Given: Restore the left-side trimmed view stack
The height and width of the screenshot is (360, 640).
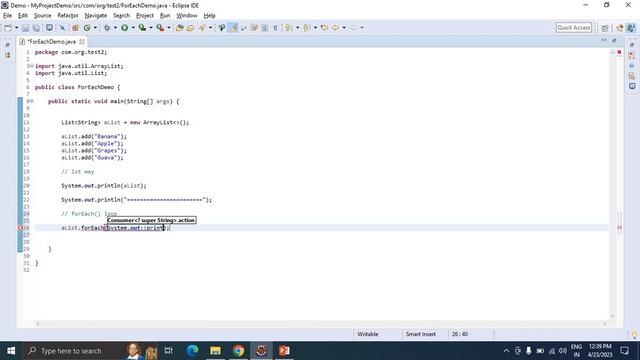Looking at the screenshot, I should 8,45.
